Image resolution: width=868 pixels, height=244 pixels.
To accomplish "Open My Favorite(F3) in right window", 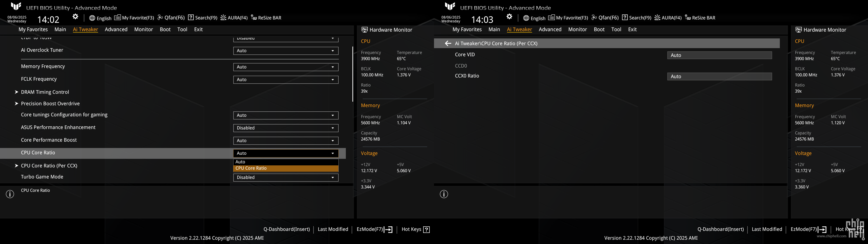I will coord(568,18).
